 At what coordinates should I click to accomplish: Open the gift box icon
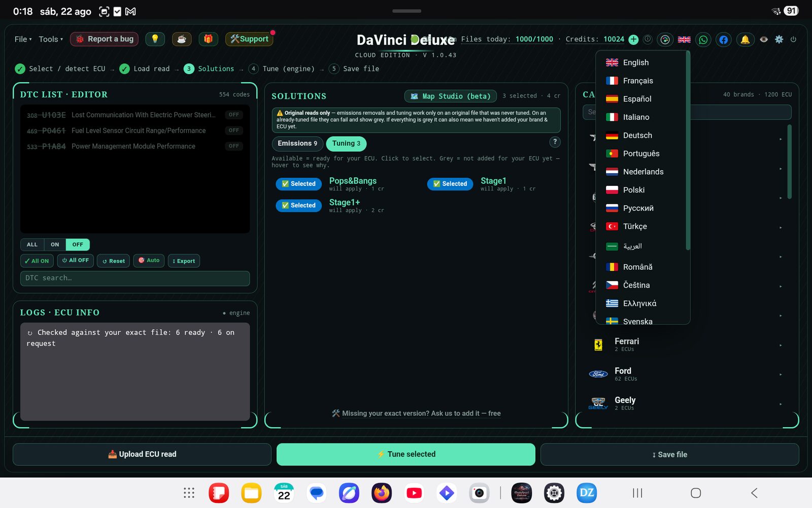[x=208, y=39]
